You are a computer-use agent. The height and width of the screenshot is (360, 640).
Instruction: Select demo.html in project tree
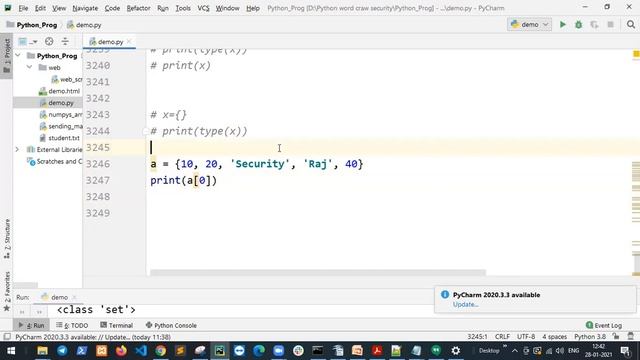pos(60,91)
